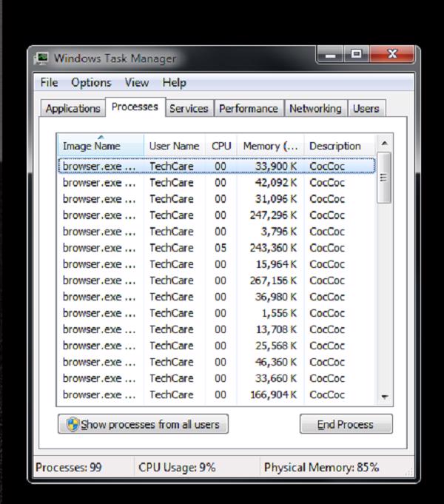444x504 pixels.
Task: Switch to the Users tab
Action: [366, 108]
